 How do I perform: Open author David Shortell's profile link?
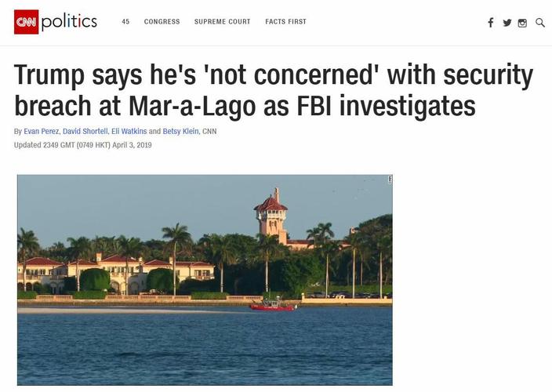click(86, 131)
